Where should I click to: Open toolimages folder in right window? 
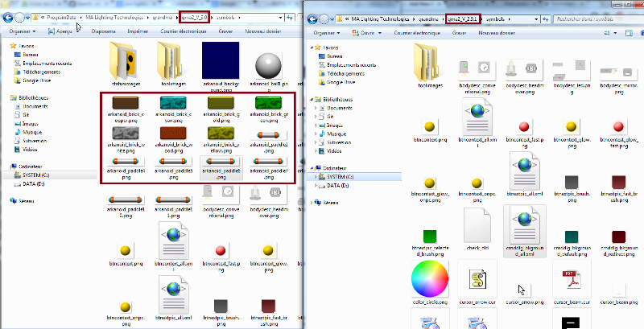click(x=428, y=63)
